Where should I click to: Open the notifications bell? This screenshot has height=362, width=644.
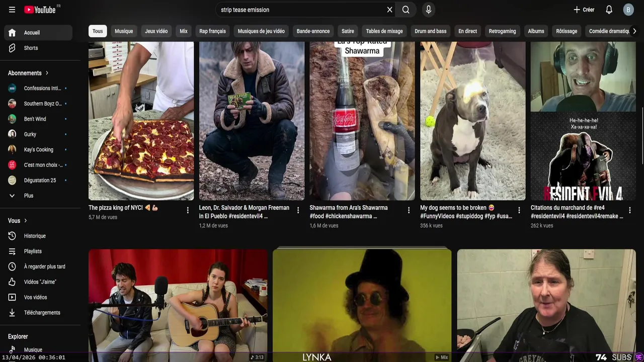click(609, 10)
